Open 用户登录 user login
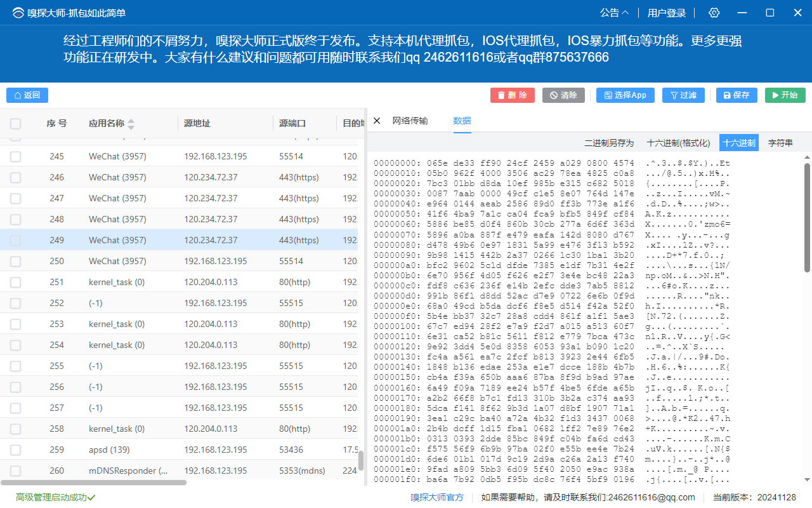Screen dimensions: 812x508 point(667,13)
